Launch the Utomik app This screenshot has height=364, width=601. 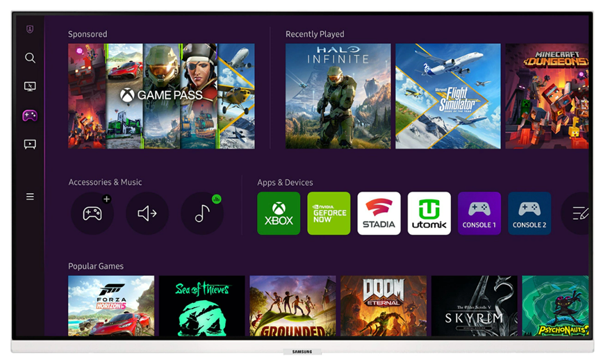(429, 213)
